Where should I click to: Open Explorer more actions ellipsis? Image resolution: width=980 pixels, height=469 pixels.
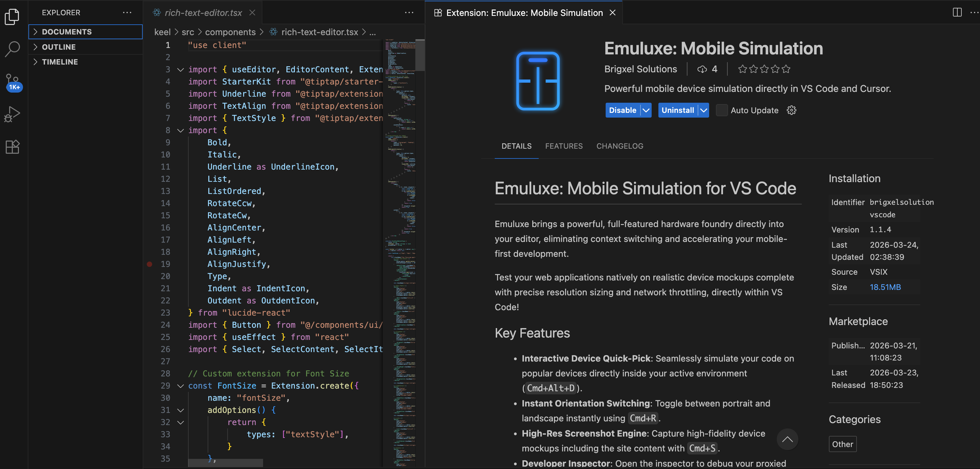pyautogui.click(x=127, y=13)
